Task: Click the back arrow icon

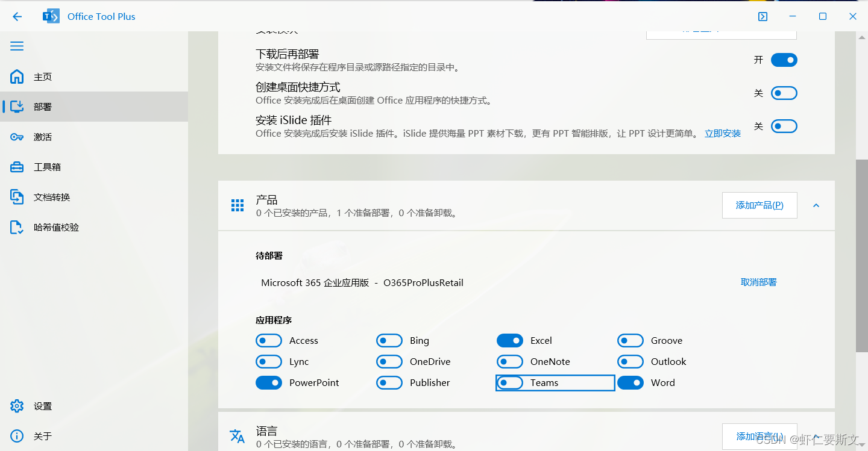Action: click(x=17, y=17)
